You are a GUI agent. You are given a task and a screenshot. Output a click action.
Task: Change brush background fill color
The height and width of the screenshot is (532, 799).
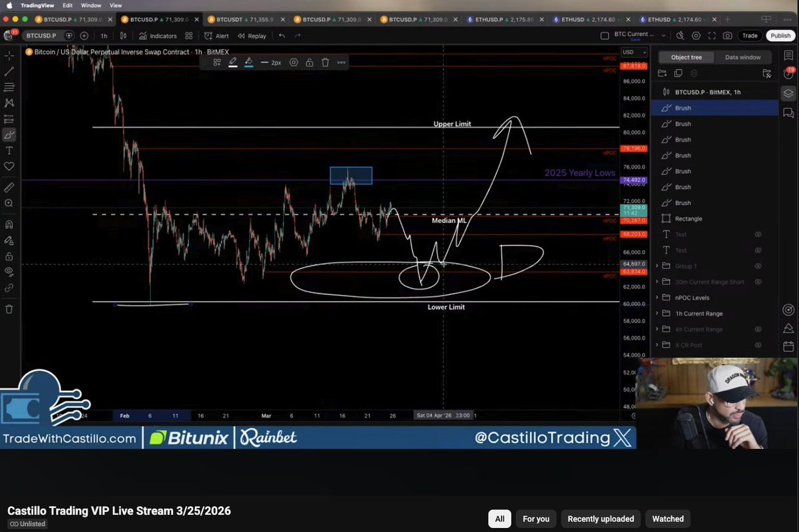click(248, 62)
